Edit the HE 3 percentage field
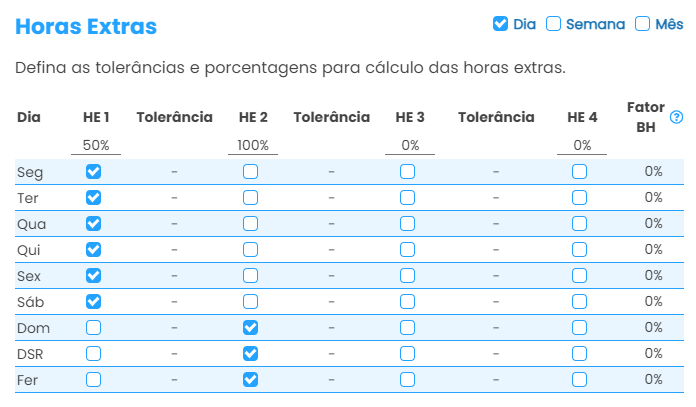The width and height of the screenshot is (696, 407). point(410,145)
